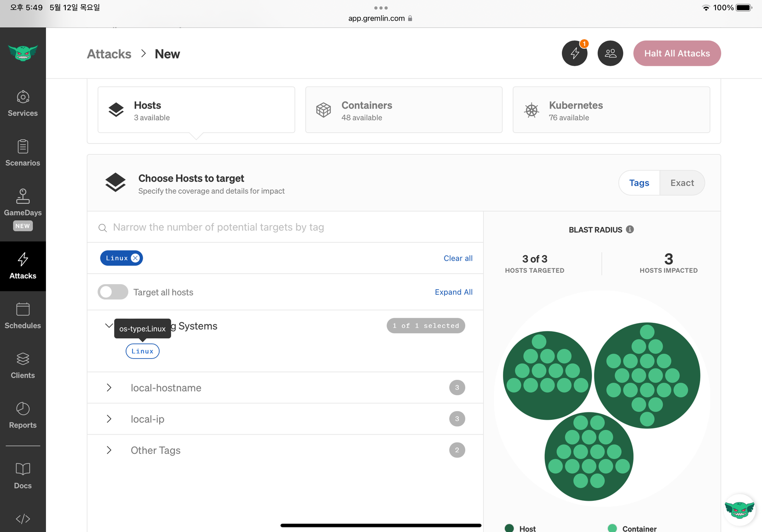This screenshot has width=762, height=532.
Task: Open Schedules section
Action: pyautogui.click(x=23, y=316)
